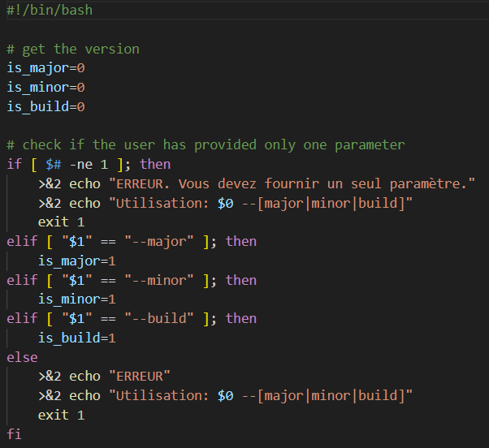Click the 'Vous devez fournir un seul paramètre' string

tap(292, 183)
